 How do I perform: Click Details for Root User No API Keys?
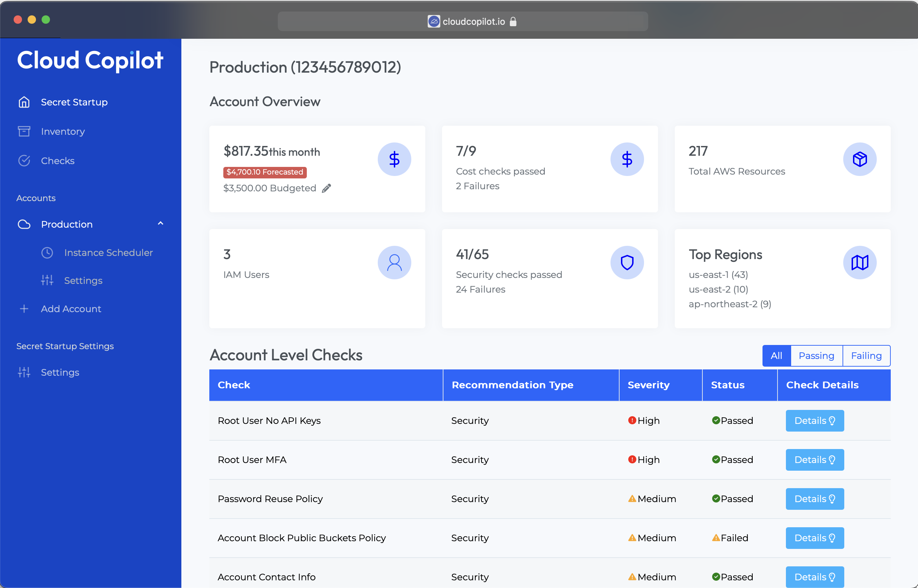[x=814, y=421]
